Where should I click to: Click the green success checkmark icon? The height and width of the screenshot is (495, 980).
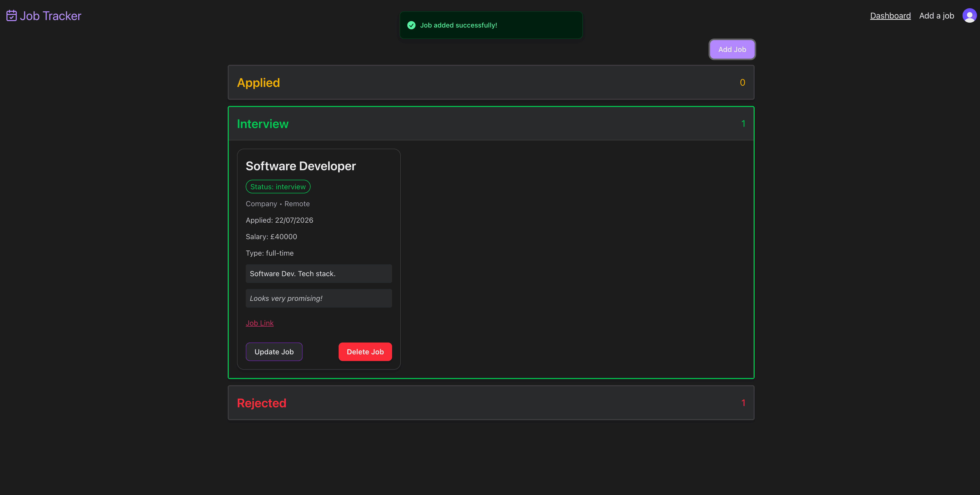pyautogui.click(x=411, y=25)
